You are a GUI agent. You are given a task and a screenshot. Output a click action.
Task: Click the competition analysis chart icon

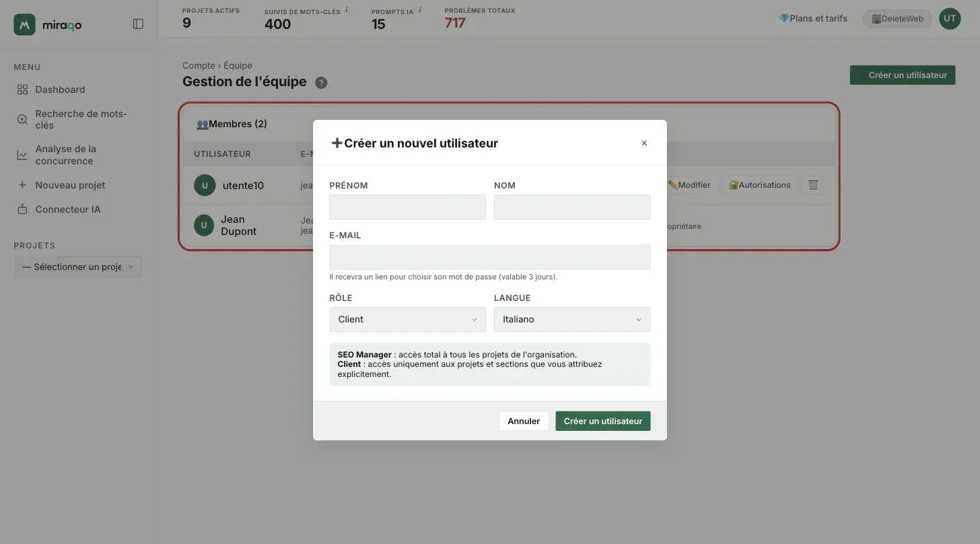coord(22,155)
